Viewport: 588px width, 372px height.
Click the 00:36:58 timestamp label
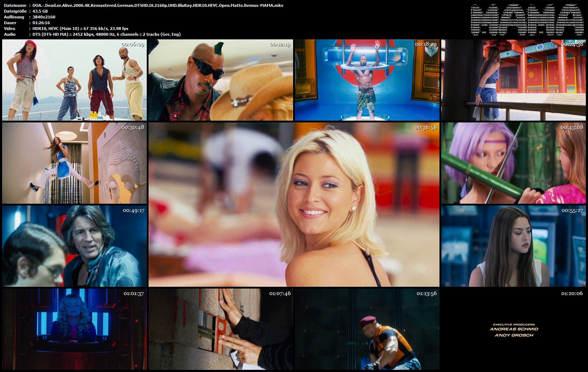(x=425, y=127)
